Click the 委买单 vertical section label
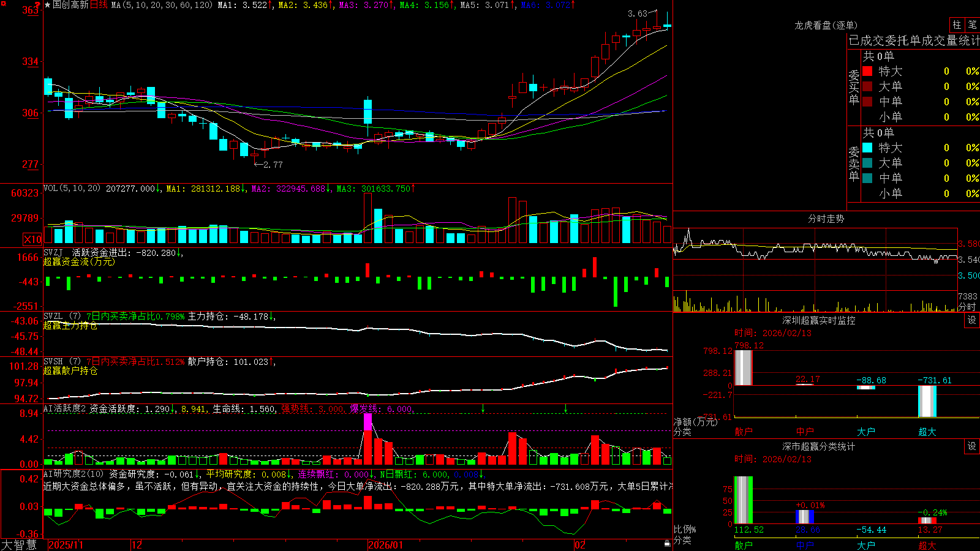The image size is (980, 551). point(854,88)
